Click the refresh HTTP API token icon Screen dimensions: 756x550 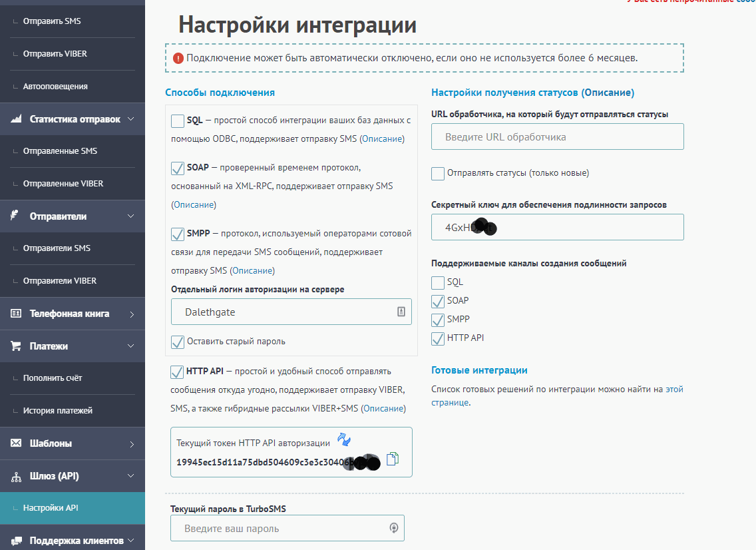[x=343, y=439]
